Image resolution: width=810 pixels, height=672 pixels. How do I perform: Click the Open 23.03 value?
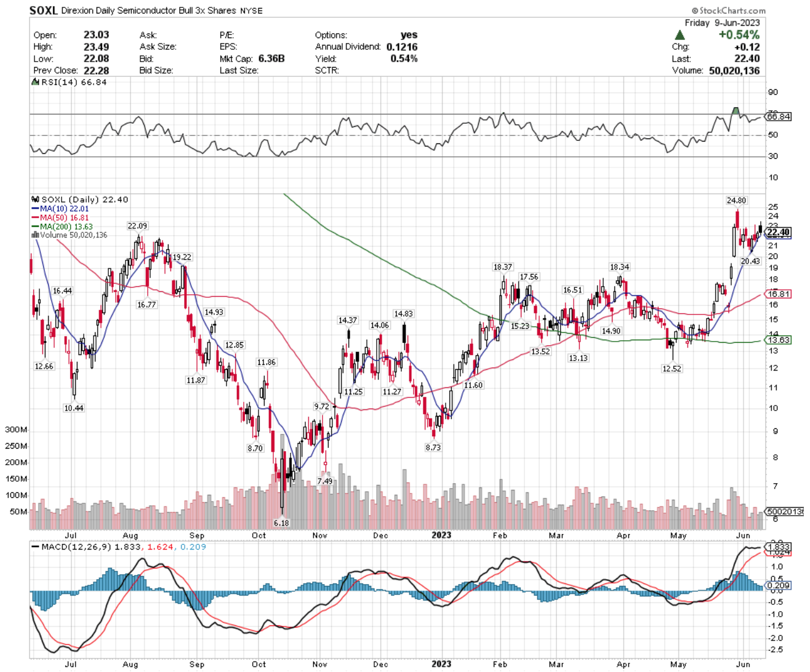[x=96, y=35]
